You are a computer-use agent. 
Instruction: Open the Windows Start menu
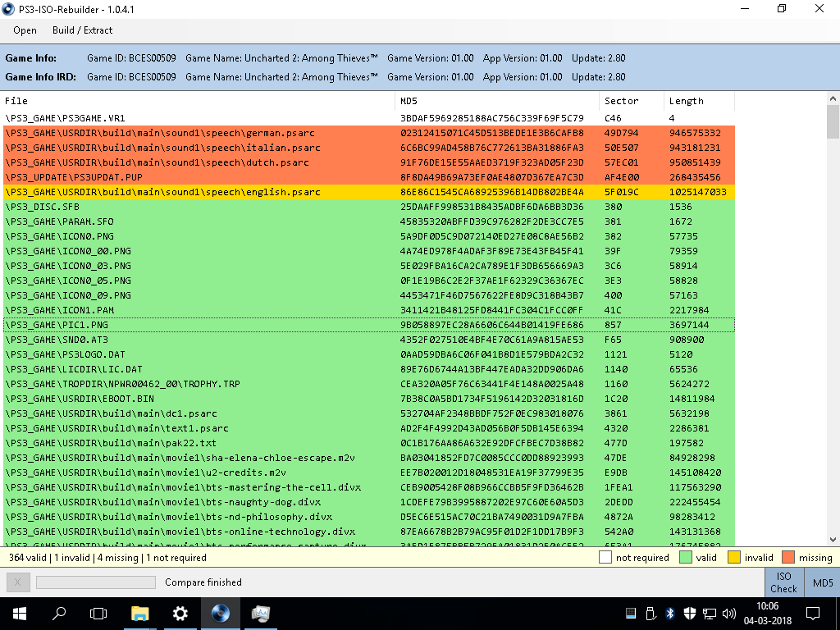[20, 614]
